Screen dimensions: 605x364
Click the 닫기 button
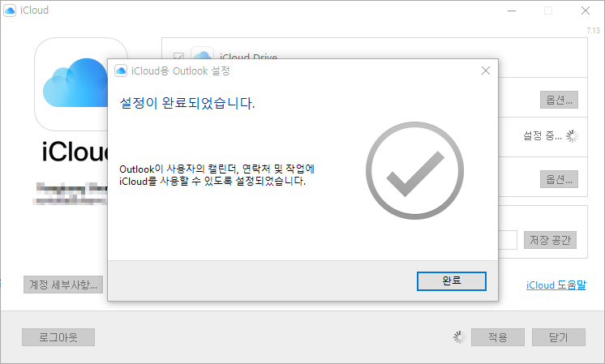(558, 337)
